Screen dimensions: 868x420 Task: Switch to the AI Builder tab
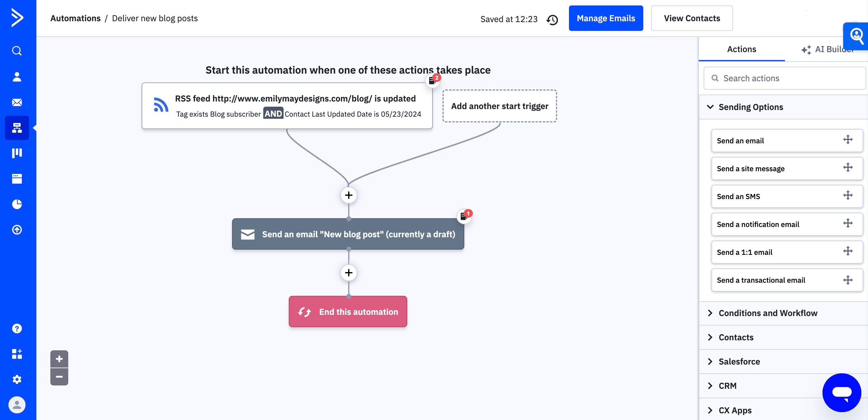(827, 49)
